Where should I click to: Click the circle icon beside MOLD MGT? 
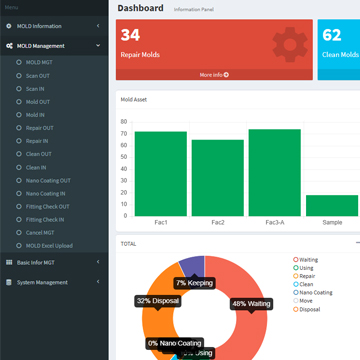point(19,62)
